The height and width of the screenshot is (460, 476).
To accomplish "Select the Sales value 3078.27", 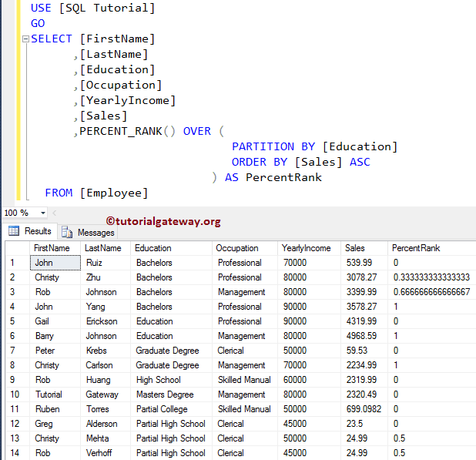I will (x=364, y=277).
